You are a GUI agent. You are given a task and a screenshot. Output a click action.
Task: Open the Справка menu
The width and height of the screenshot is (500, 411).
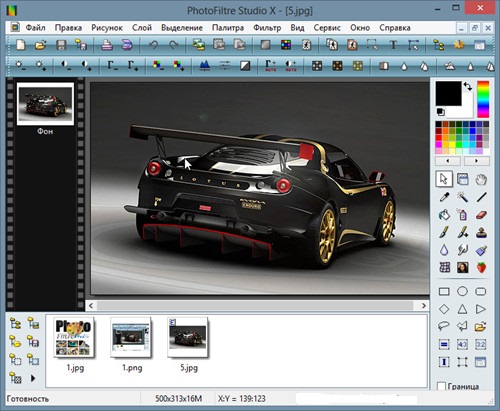pyautogui.click(x=395, y=28)
